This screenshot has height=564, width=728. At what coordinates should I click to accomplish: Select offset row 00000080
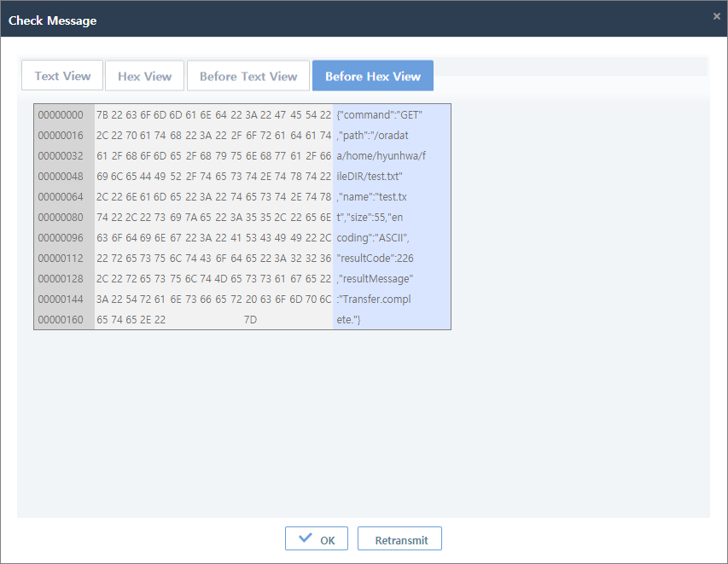[x=61, y=217]
